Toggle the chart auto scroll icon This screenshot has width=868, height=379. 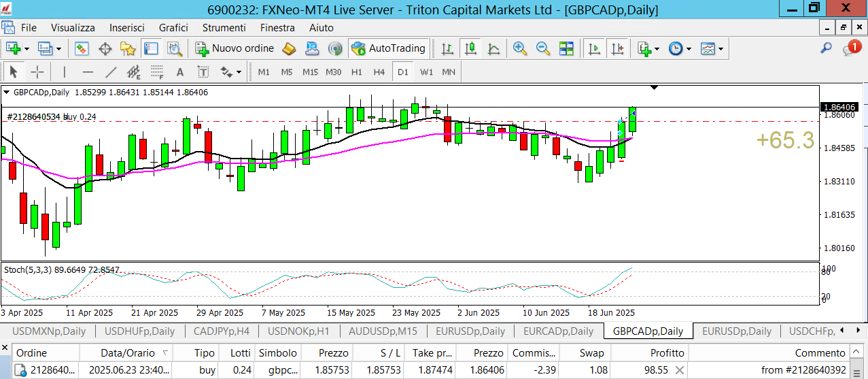point(595,48)
